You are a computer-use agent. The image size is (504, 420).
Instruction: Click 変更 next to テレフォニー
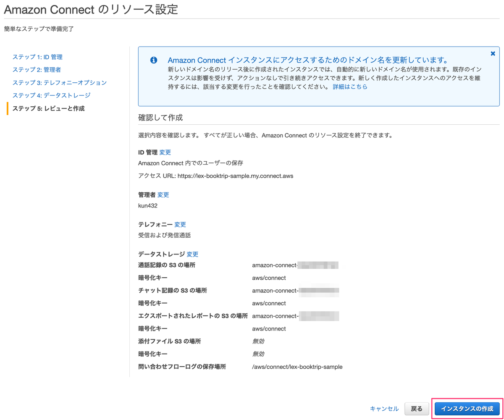coord(180,225)
